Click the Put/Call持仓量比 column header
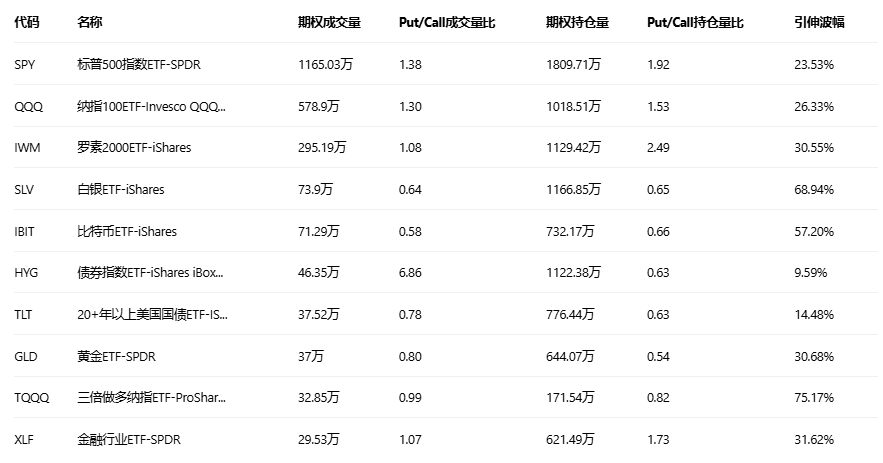Image resolution: width=883 pixels, height=463 pixels. 695,22
